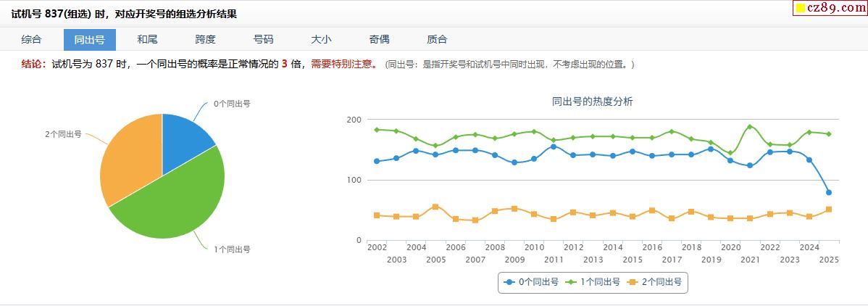Toggle the 0个同出号 legend series
Screen dimensions: 868x306
point(532,282)
